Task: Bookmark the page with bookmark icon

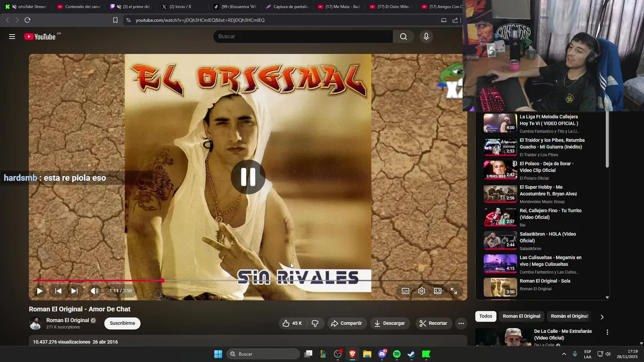Action: click(115, 20)
